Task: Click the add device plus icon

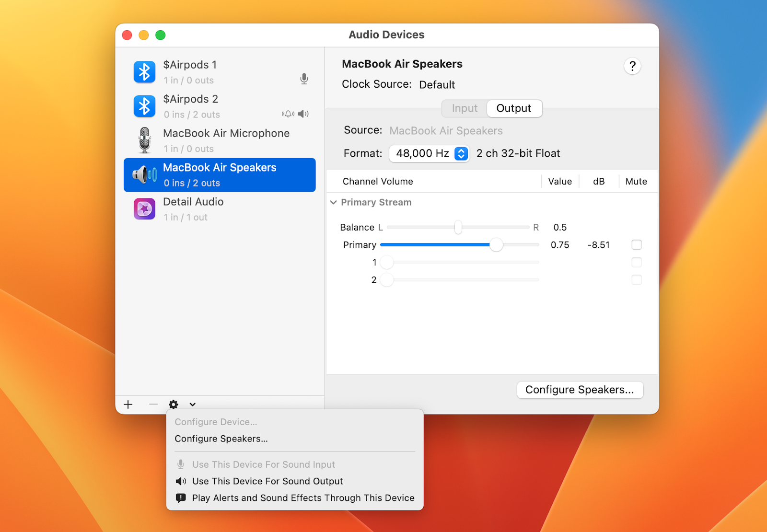Action: (x=128, y=405)
